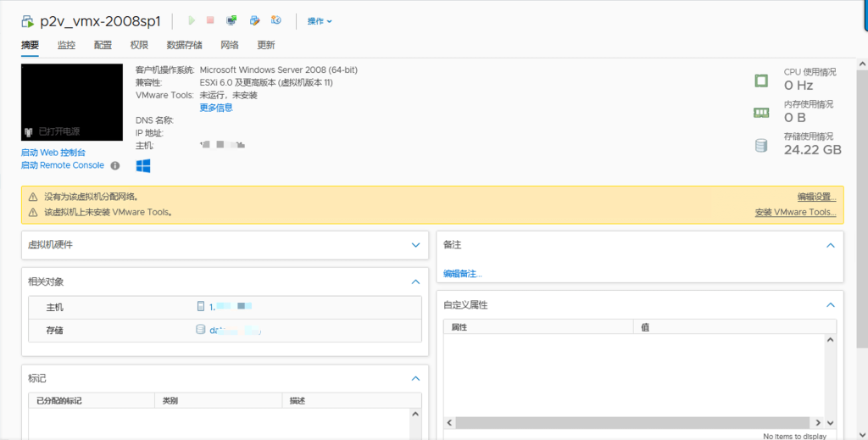868x440 pixels.
Task: Click the launch console monitor icon
Action: [231, 20]
